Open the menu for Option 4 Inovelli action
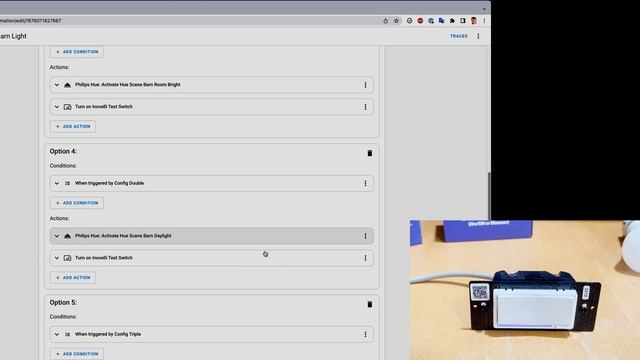The image size is (640, 360). (x=365, y=258)
